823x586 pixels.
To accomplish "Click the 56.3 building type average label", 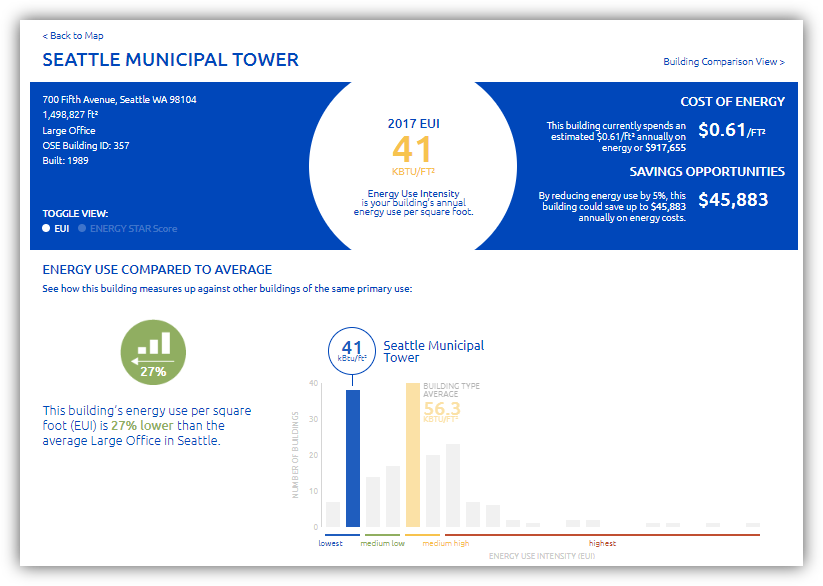I will tap(442, 408).
